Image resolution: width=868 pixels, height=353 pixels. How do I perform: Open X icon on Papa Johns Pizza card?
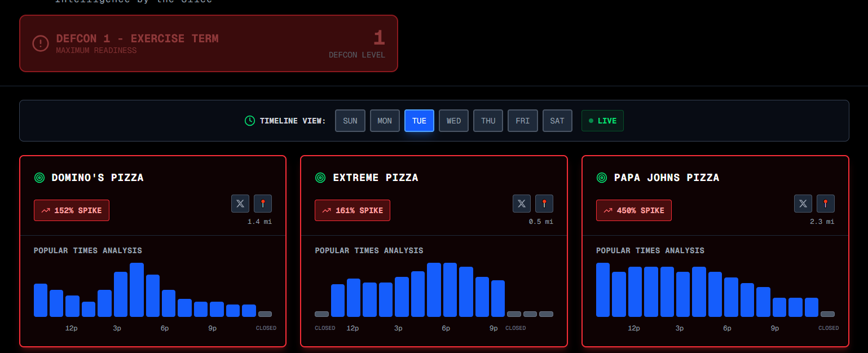click(803, 204)
